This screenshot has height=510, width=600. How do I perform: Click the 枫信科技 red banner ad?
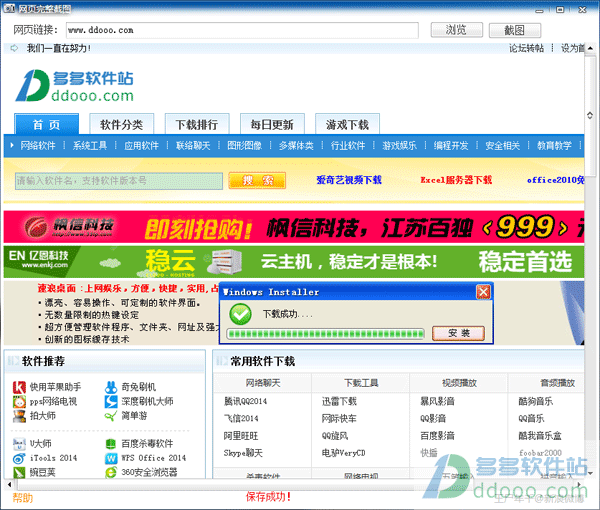click(x=294, y=227)
